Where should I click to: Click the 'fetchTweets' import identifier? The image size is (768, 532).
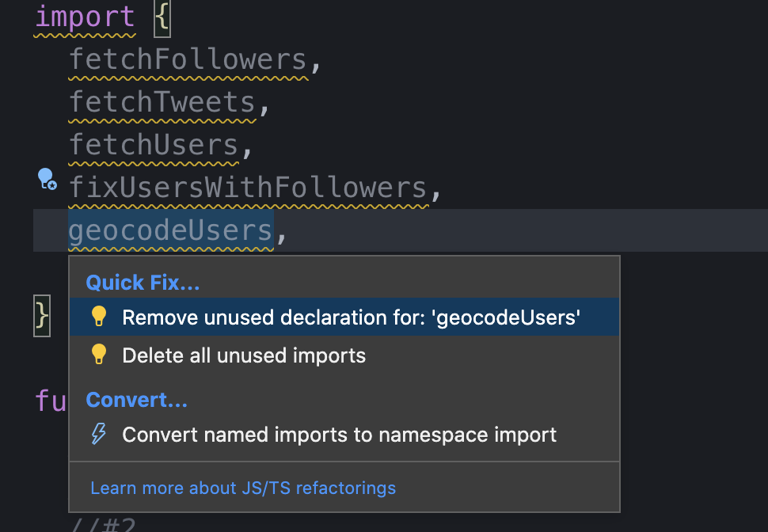coord(162,101)
